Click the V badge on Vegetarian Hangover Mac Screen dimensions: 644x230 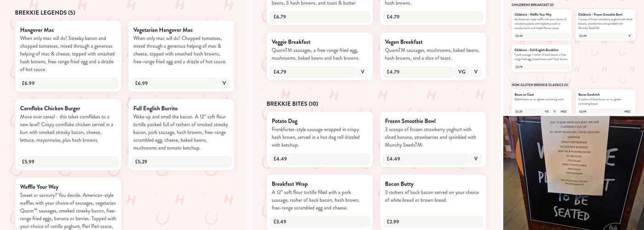(x=224, y=83)
